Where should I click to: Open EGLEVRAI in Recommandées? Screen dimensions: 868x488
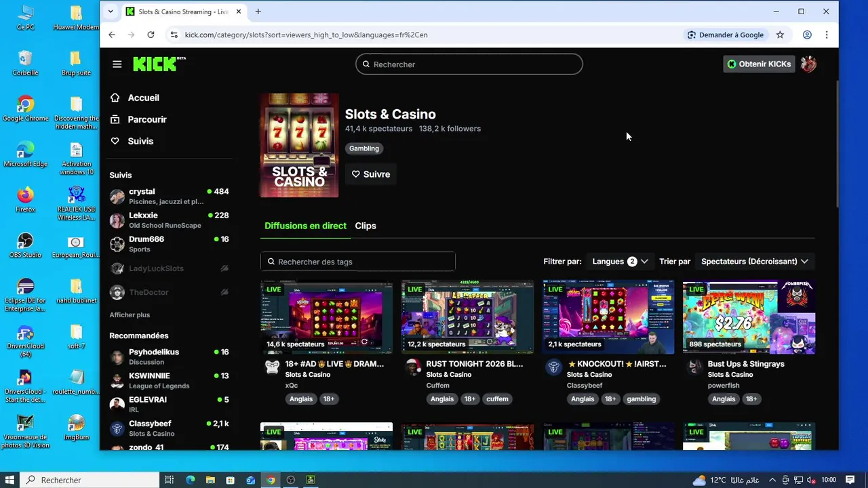pyautogui.click(x=170, y=404)
